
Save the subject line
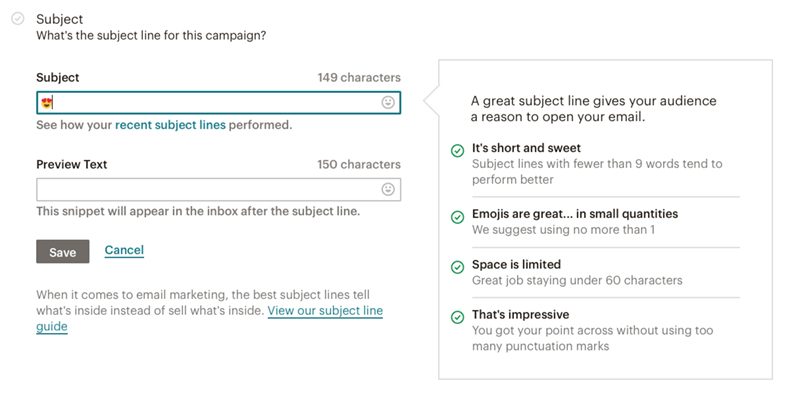pyautogui.click(x=63, y=252)
